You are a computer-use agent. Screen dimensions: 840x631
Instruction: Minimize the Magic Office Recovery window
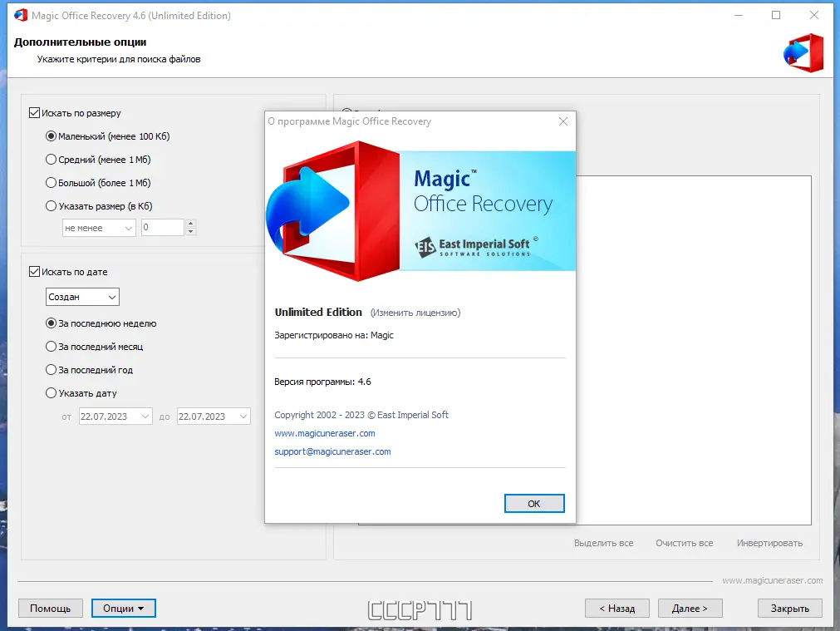pyautogui.click(x=738, y=15)
